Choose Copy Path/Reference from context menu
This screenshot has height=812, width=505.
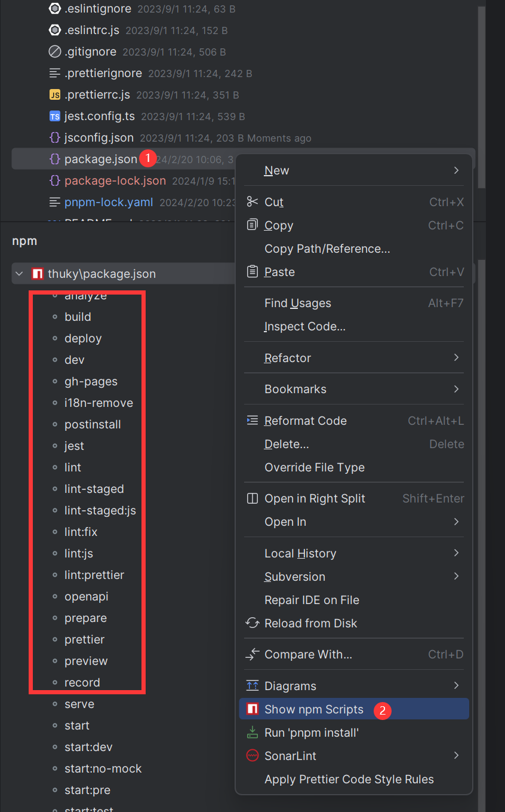[x=327, y=249]
